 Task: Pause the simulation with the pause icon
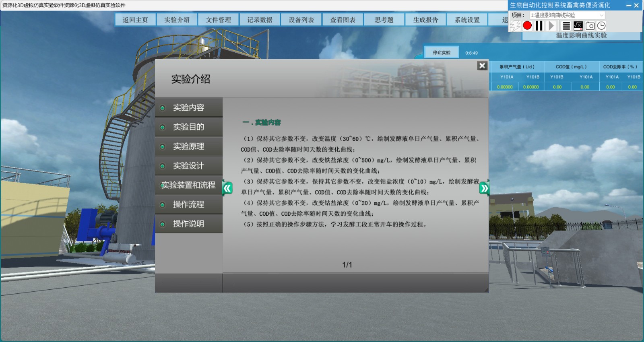(539, 26)
